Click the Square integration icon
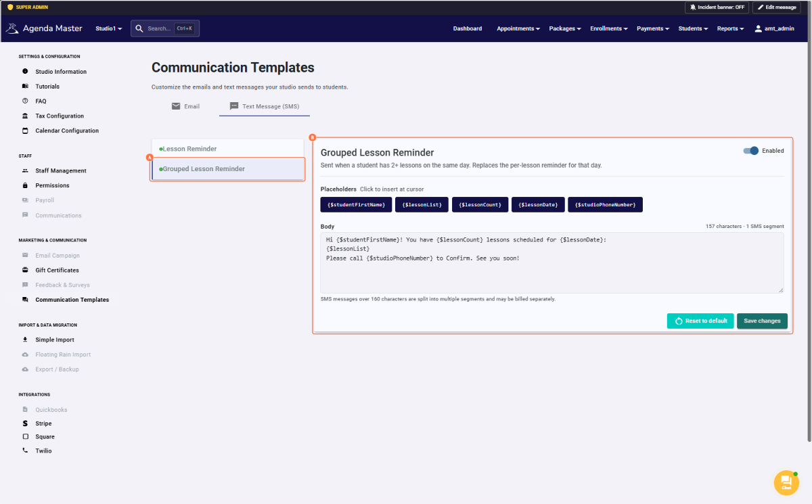 (25, 436)
